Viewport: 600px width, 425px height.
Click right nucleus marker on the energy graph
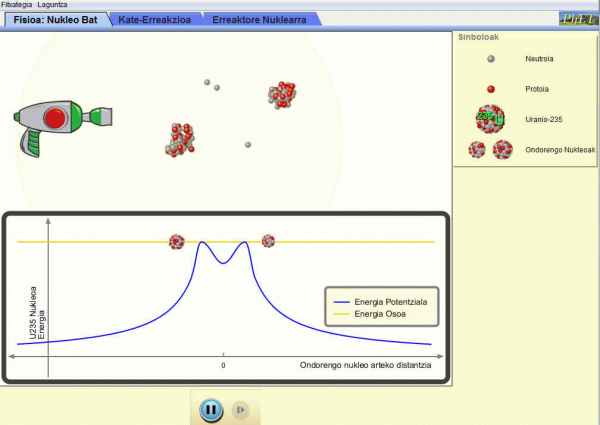(x=268, y=241)
